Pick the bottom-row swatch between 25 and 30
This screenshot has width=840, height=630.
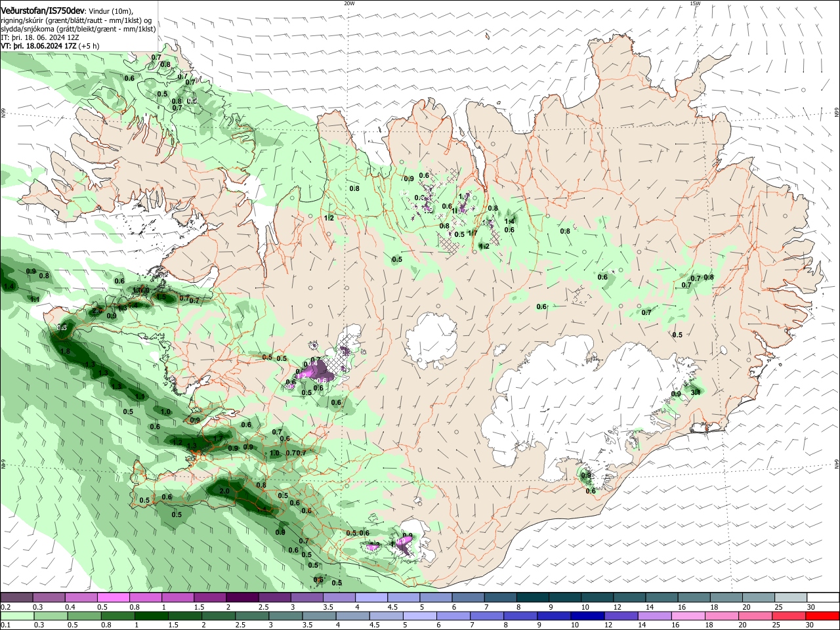click(787, 616)
